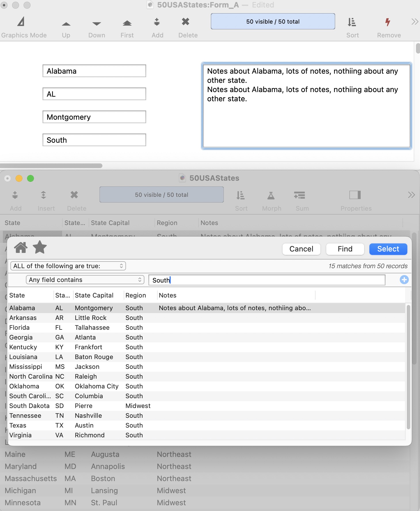Select the North Carolina result row
This screenshot has height=511, width=420.
tap(207, 376)
